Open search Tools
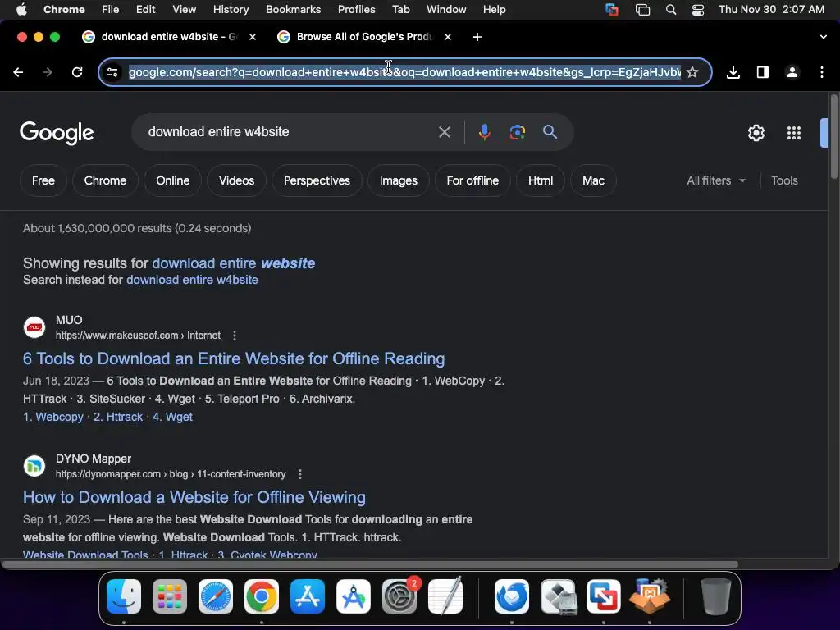Image resolution: width=840 pixels, height=630 pixels. click(x=784, y=180)
